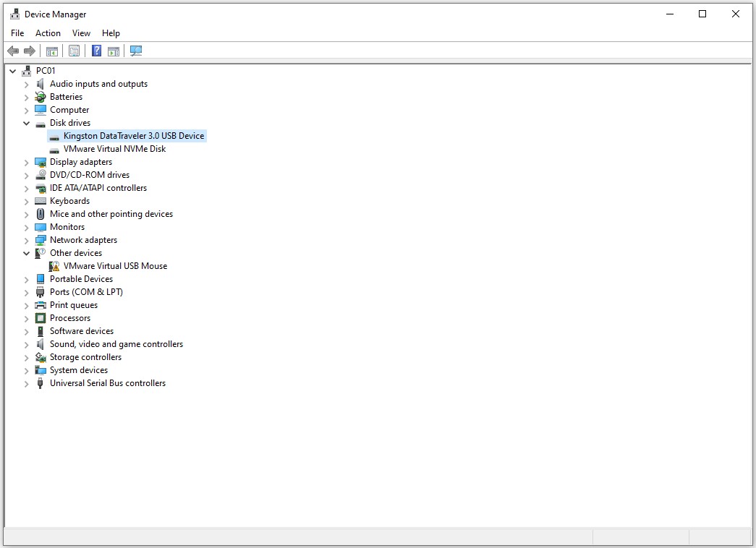The width and height of the screenshot is (756, 548).
Task: Open Properties via toolbar icon
Action: pyautogui.click(x=74, y=51)
